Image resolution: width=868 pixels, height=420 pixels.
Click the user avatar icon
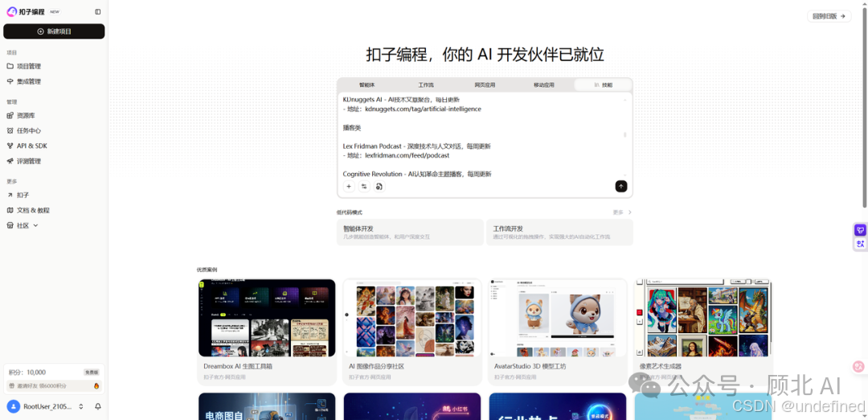coord(14,406)
